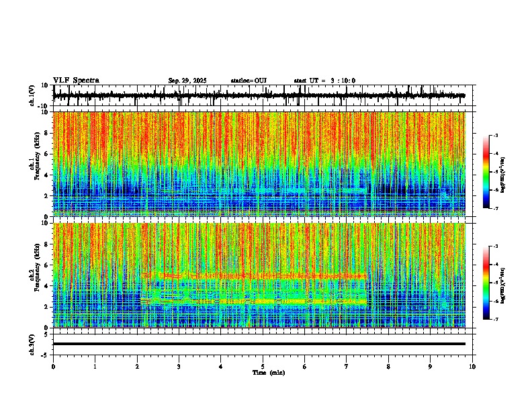
Task: Click the "-7" tick of the ch.1 color bar
Action: pyautogui.click(x=495, y=208)
